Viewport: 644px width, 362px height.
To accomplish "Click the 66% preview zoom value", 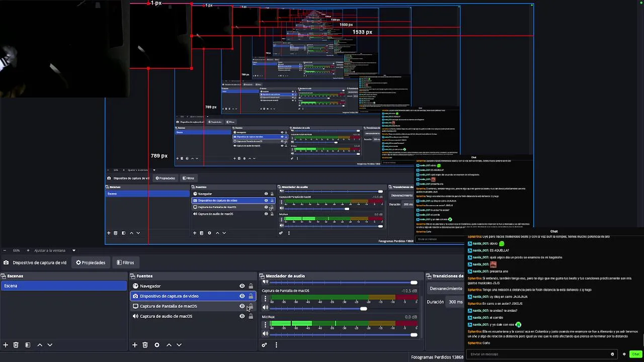I will click(x=17, y=250).
